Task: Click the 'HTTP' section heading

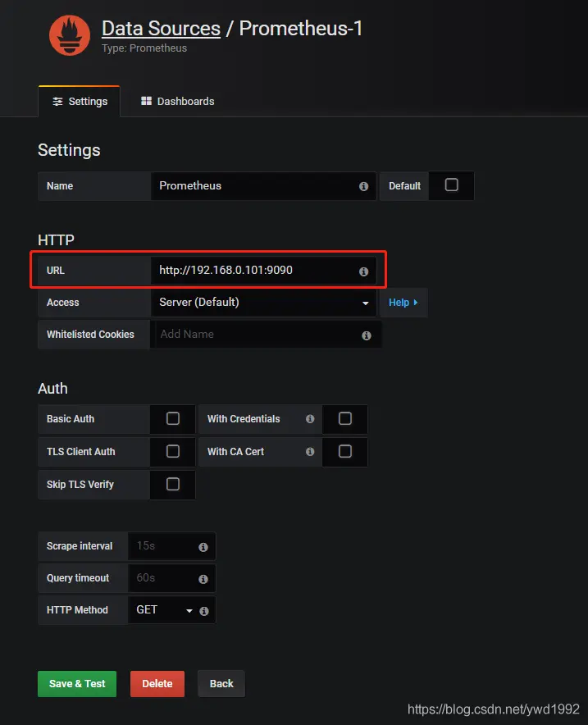Action: coord(56,240)
